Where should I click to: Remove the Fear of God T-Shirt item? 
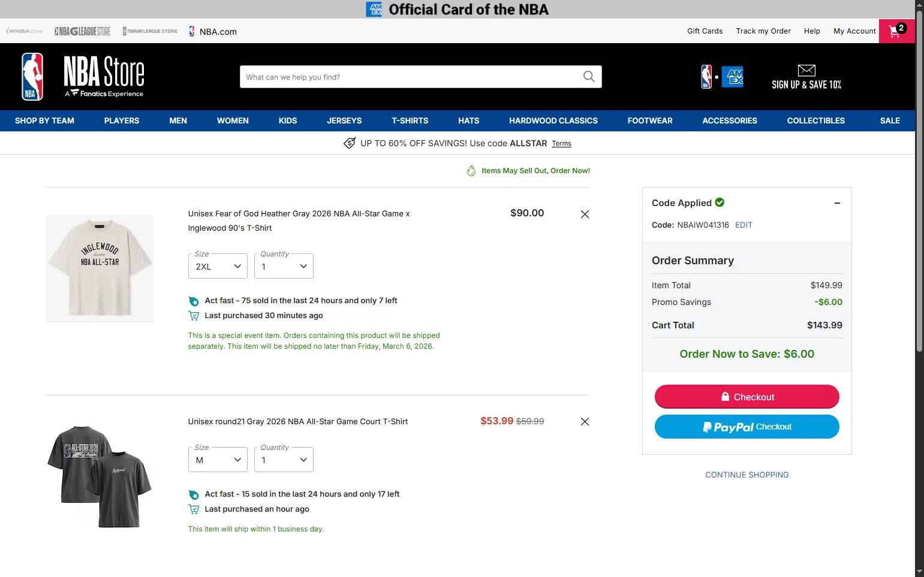585,214
